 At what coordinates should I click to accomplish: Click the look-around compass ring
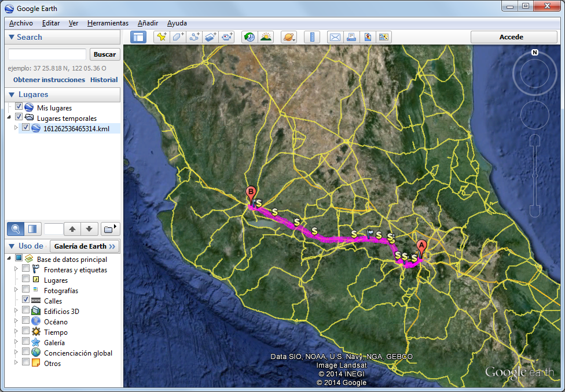pyautogui.click(x=535, y=74)
